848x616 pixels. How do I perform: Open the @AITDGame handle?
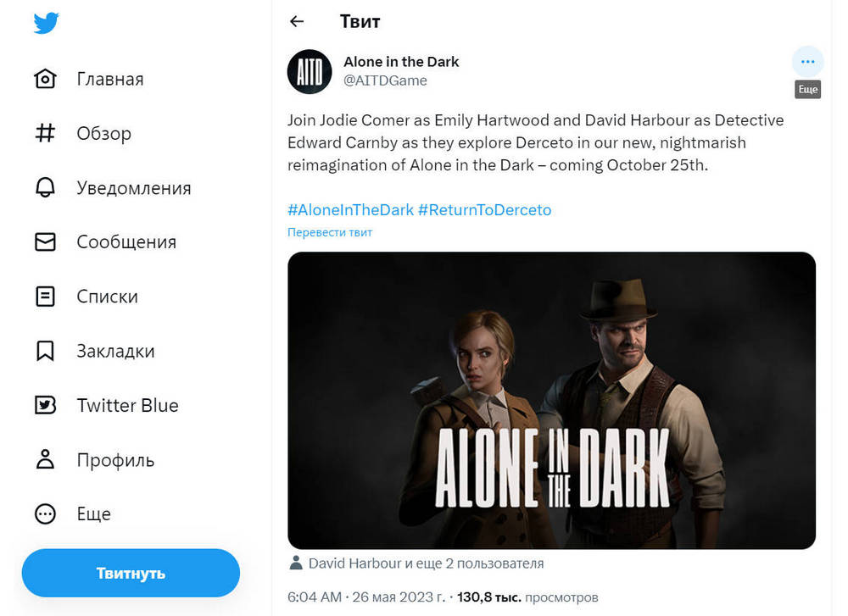coord(385,80)
